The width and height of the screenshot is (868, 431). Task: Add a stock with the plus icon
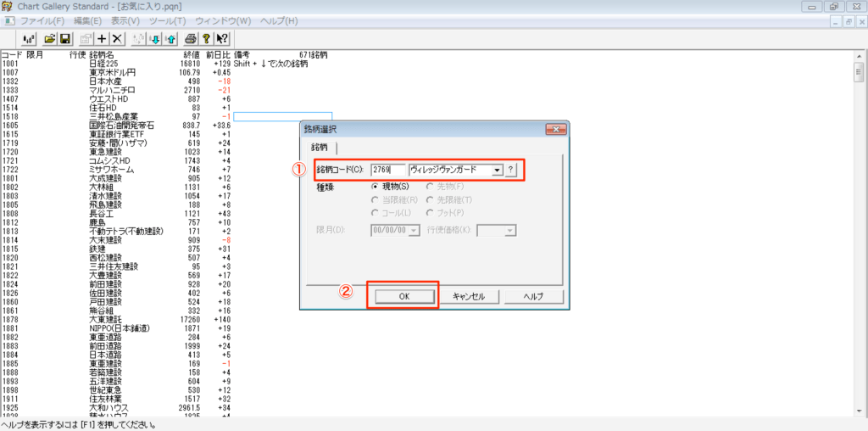coord(102,39)
